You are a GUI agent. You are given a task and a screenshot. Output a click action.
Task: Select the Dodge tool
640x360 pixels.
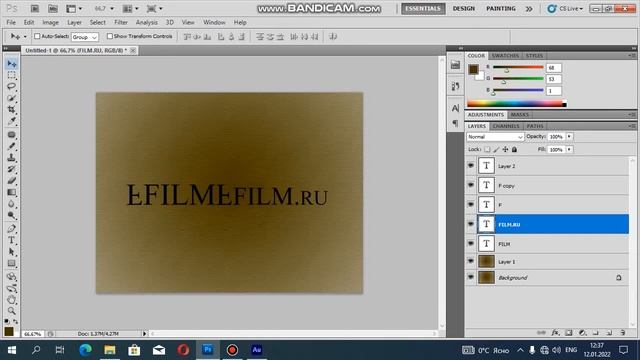[11, 215]
